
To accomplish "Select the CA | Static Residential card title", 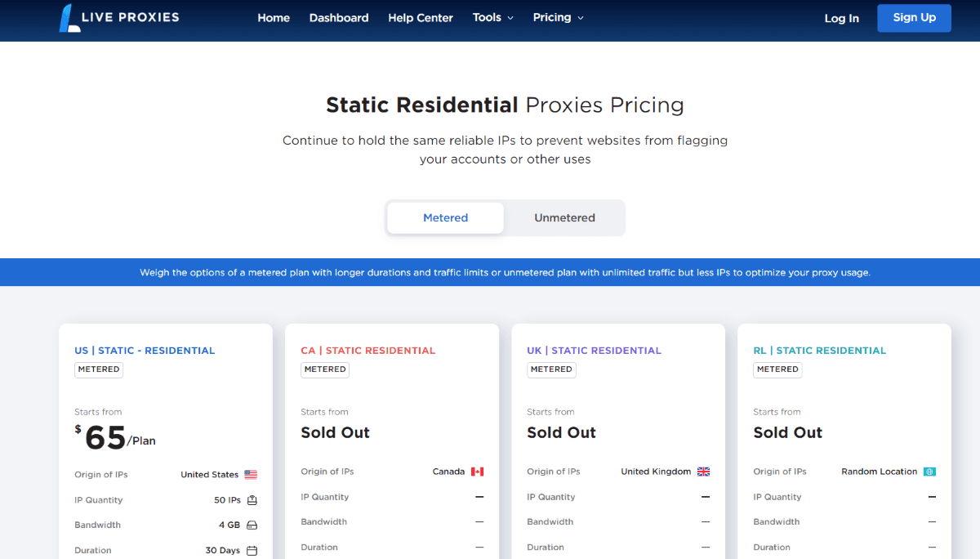I will coord(368,351).
